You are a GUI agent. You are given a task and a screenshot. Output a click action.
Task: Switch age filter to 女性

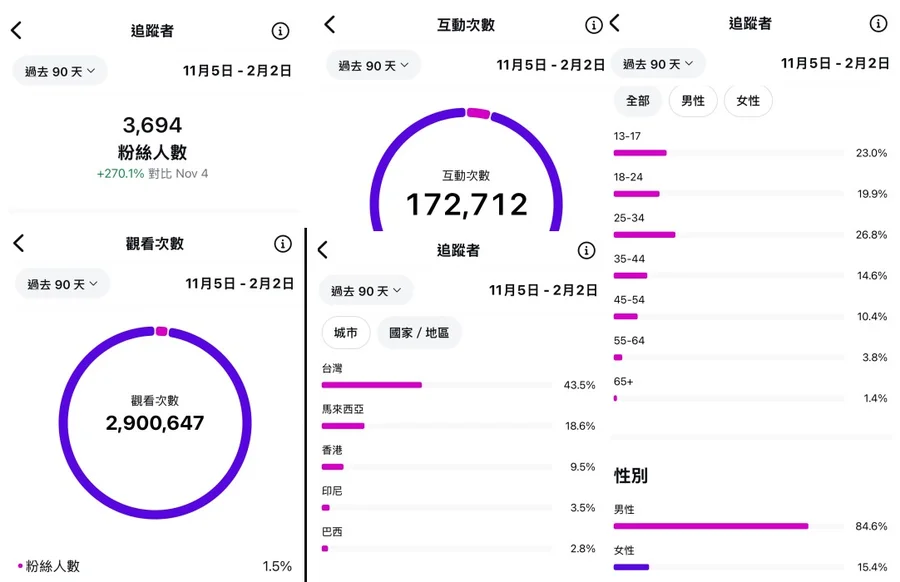coord(748,101)
